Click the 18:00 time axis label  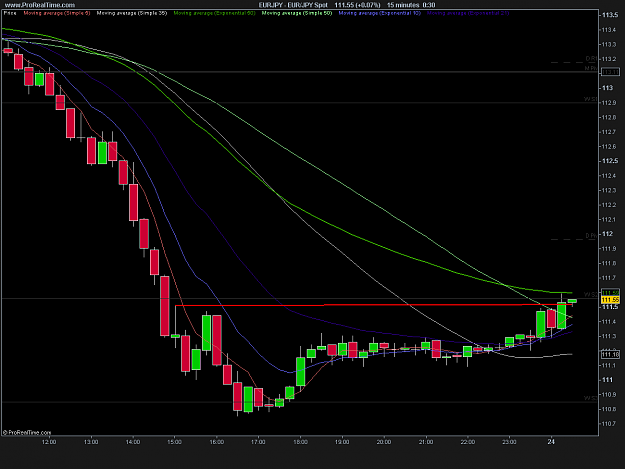point(300,442)
